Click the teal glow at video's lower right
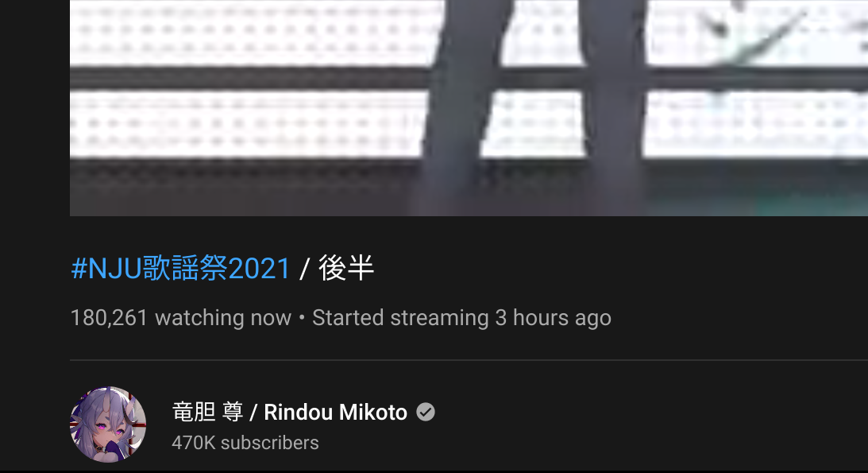The image size is (868, 473). (x=808, y=205)
